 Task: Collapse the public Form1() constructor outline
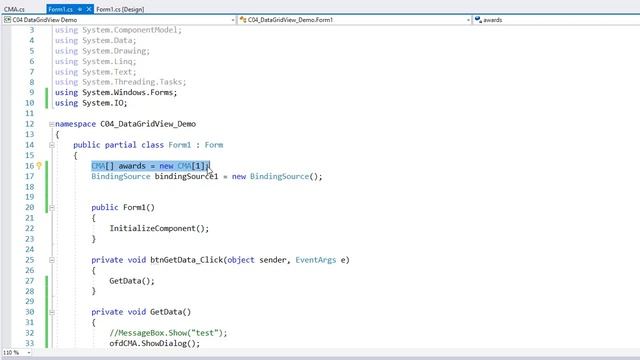tap(51, 208)
